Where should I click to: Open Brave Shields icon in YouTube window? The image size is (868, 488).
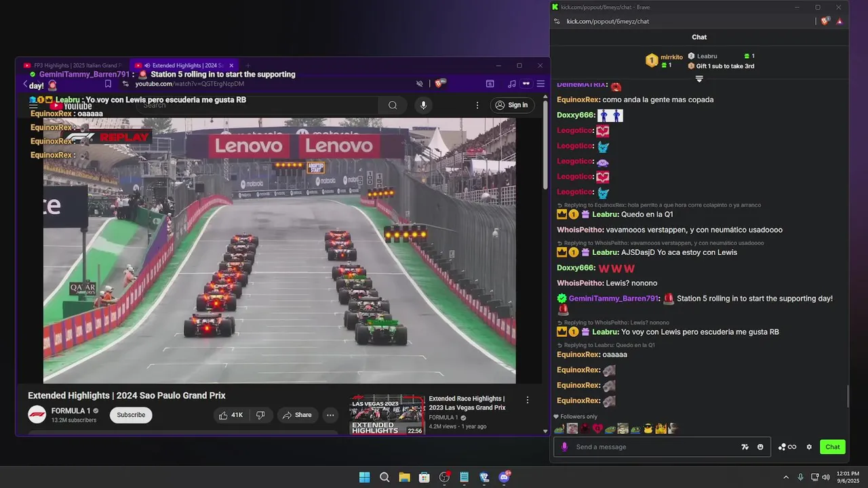click(x=439, y=83)
